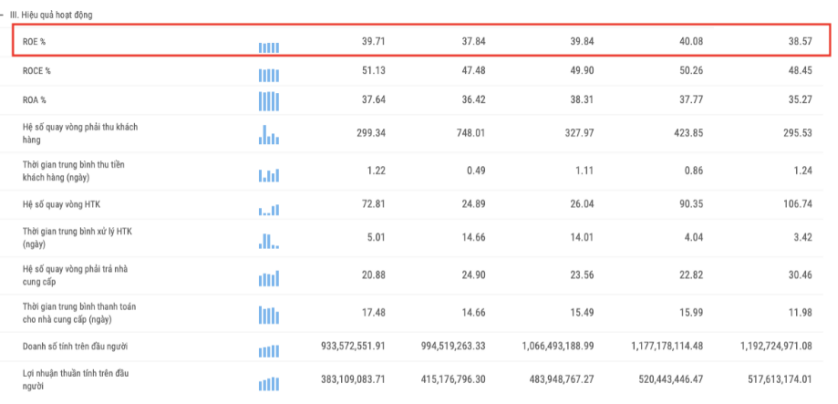Image resolution: width=838 pixels, height=404 pixels.
Task: Open the Hệ số quay vòng HTK chart icon
Action: pos(268,208)
